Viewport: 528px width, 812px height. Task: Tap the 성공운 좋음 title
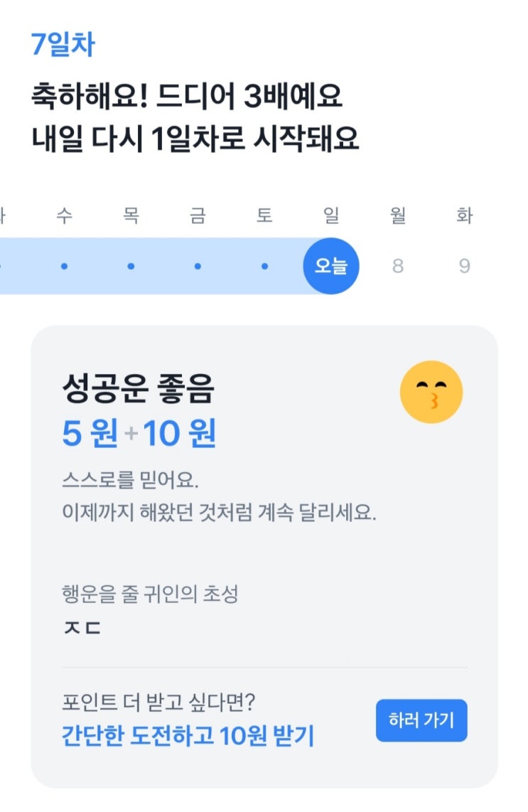(137, 389)
